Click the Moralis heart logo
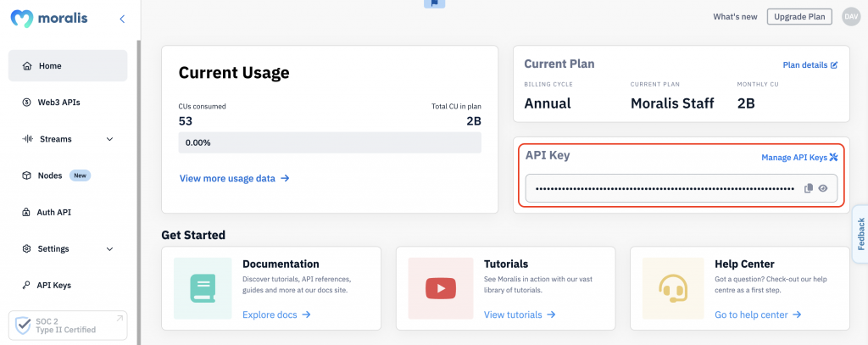Image resolution: width=868 pixels, height=345 pixels. [22, 19]
